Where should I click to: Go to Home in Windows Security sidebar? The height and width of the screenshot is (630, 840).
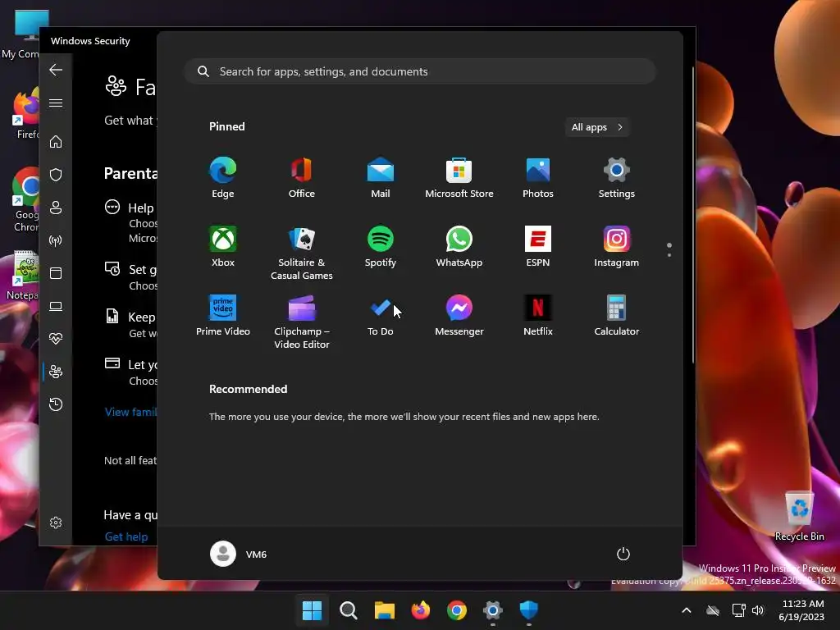[56, 142]
